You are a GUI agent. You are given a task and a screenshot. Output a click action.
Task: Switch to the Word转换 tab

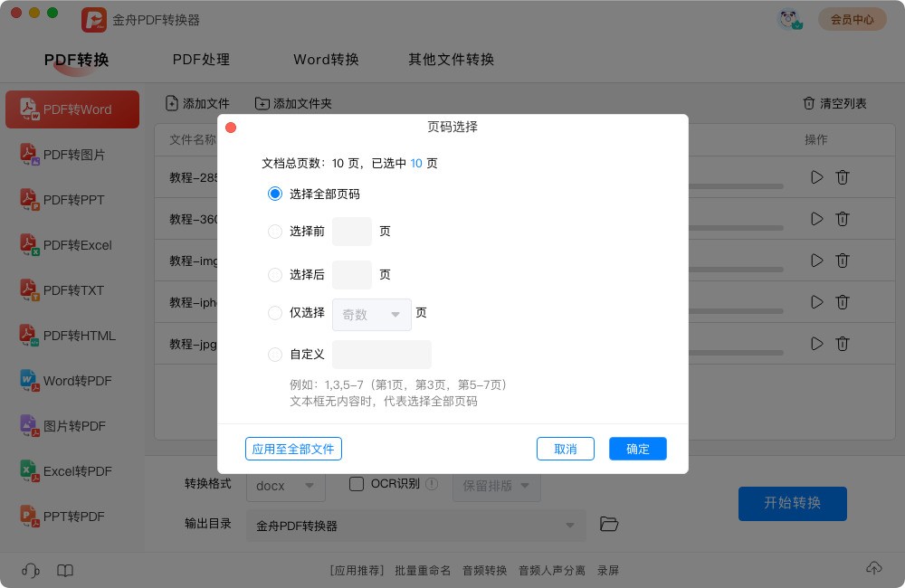click(x=326, y=60)
